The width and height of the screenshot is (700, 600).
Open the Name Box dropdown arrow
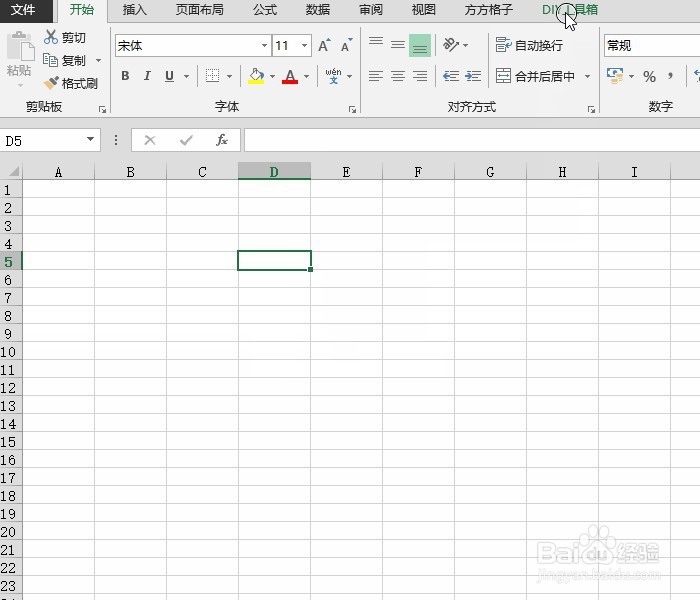(91, 139)
